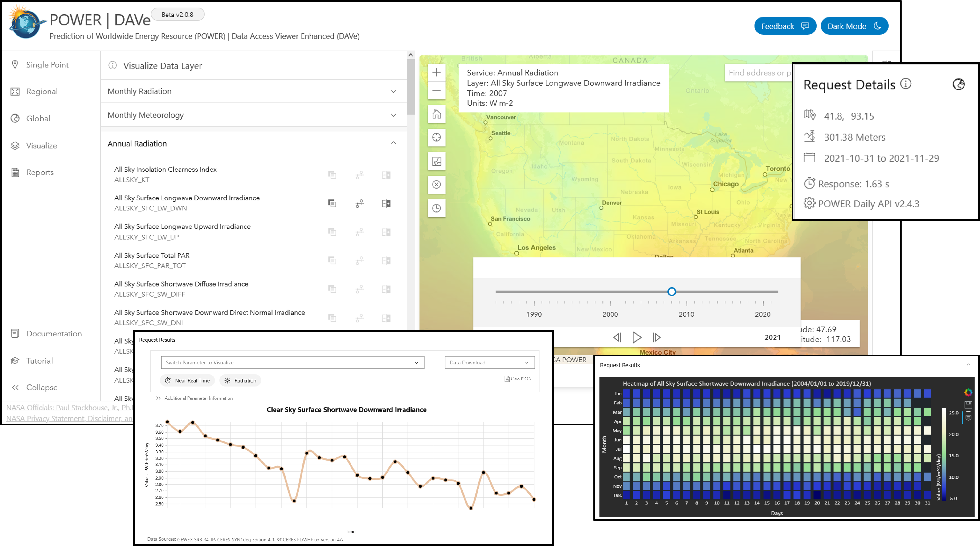Screen dimensions: 980x546
Task: Open NASA Privacy Statement link
Action: 69,418
